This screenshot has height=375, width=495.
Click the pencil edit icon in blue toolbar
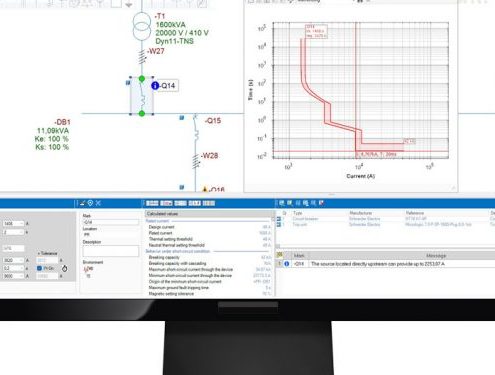[83, 203]
